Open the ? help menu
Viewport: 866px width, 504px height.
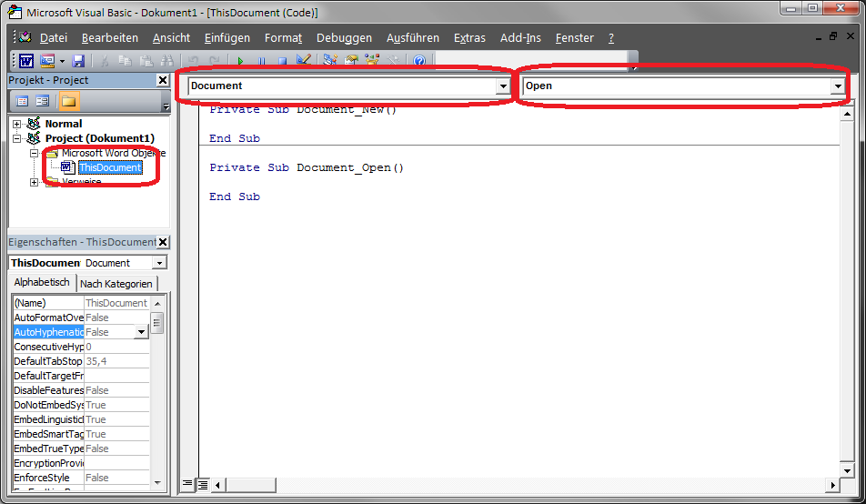click(611, 37)
